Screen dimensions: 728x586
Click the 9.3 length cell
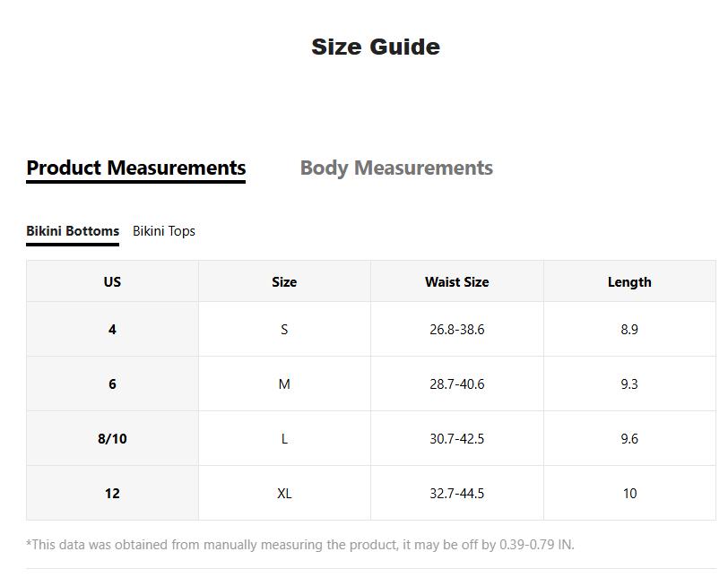coord(629,384)
